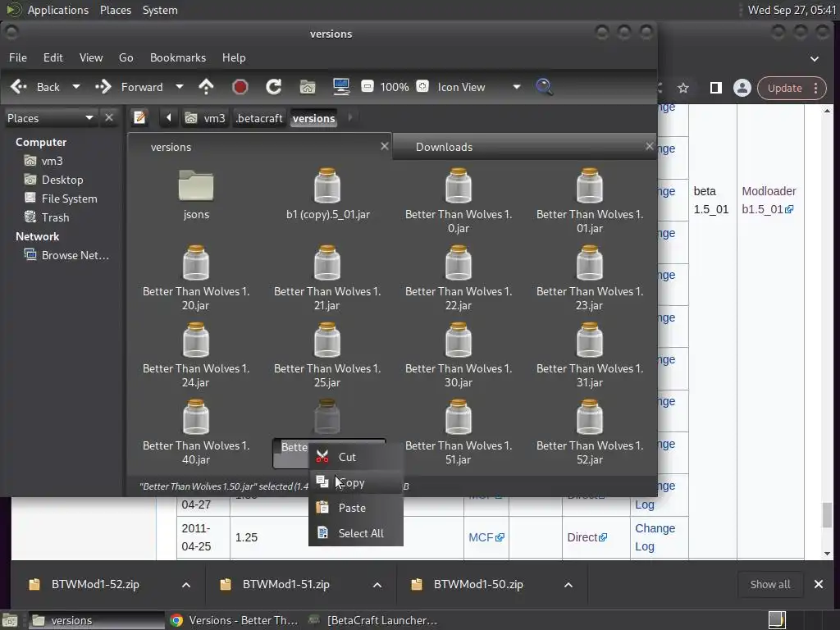Expand BTWMod1-52.zip download options chevron
The image size is (840, 630).
186,584
